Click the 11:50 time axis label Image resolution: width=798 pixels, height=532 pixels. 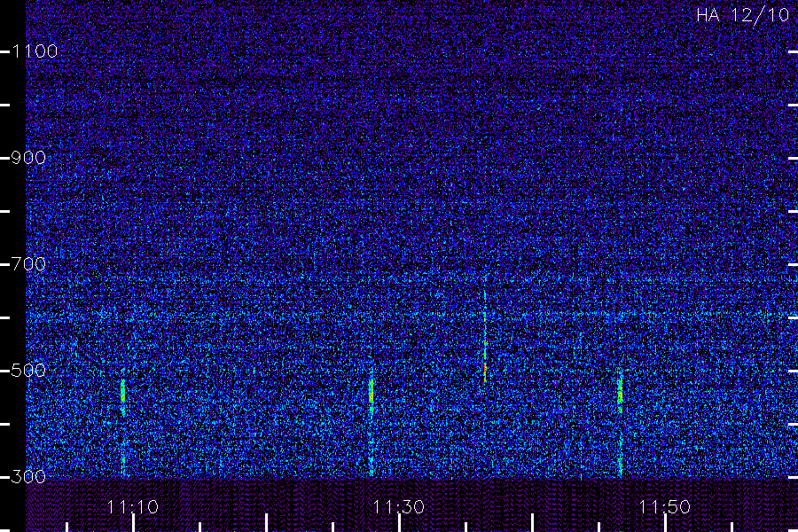point(665,507)
